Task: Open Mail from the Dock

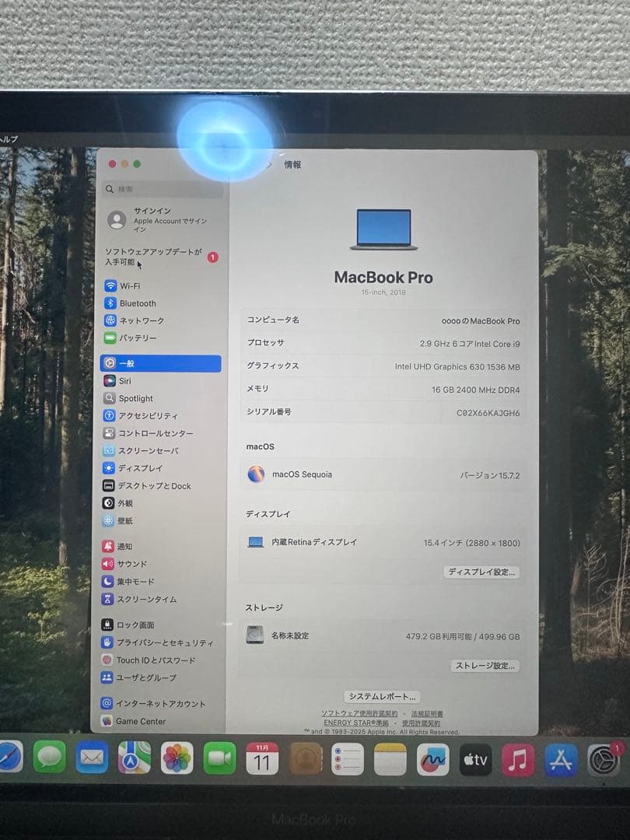Action: click(92, 758)
